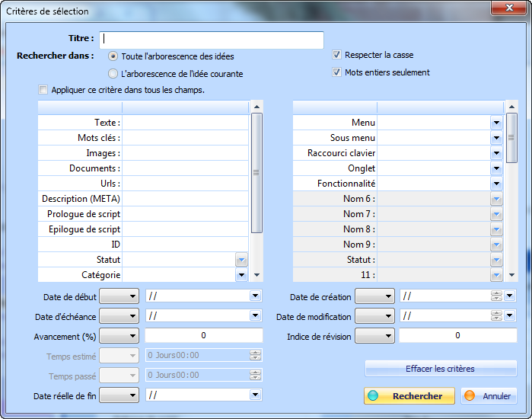
Task: Click the Epilogue de script field cell
Action: point(185,229)
